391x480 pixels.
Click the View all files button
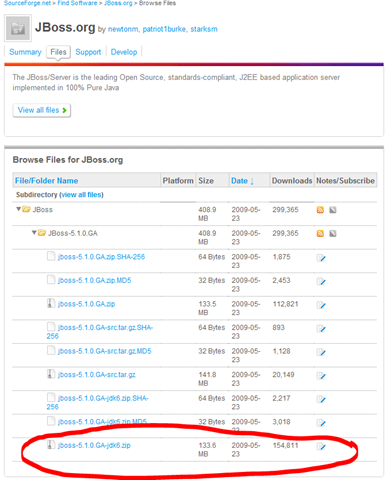point(42,110)
